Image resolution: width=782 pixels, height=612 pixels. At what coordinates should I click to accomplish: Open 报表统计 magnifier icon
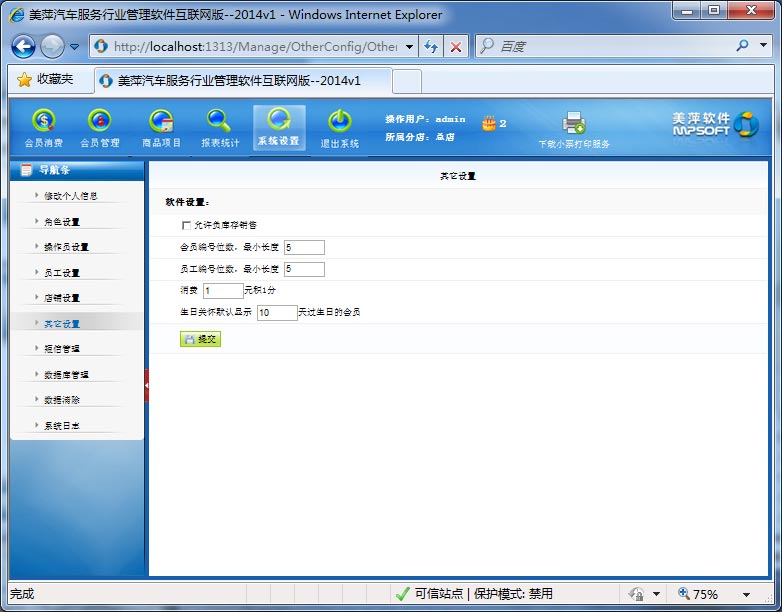click(219, 122)
